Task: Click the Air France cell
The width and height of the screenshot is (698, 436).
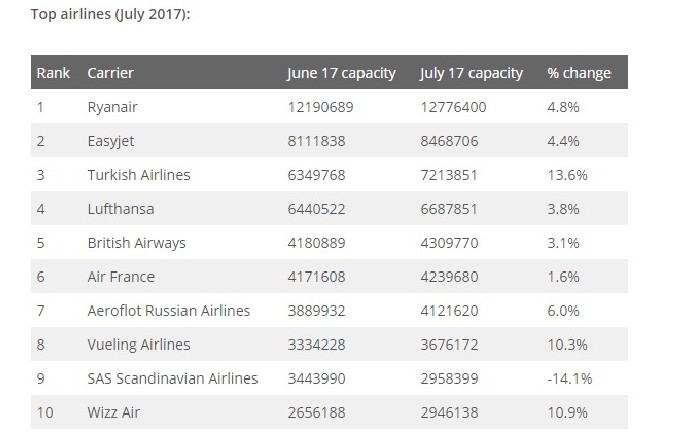Action: (122, 277)
